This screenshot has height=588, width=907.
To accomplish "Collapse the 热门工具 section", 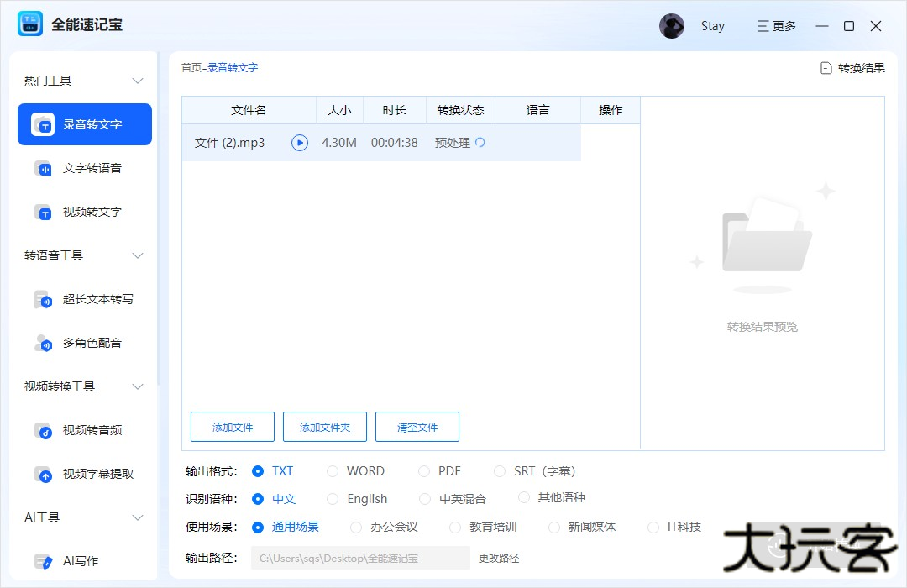I will (139, 80).
